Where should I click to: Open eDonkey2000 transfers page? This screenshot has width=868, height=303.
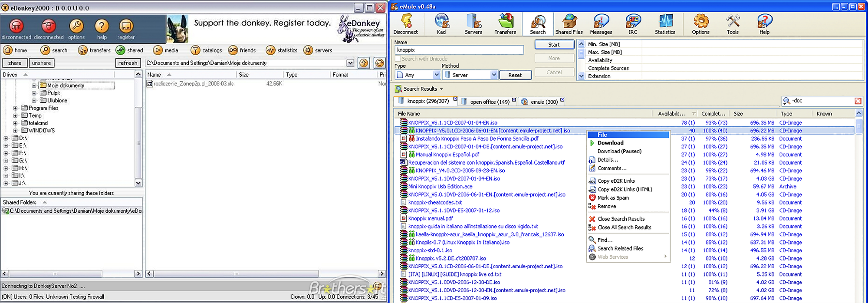click(x=94, y=50)
